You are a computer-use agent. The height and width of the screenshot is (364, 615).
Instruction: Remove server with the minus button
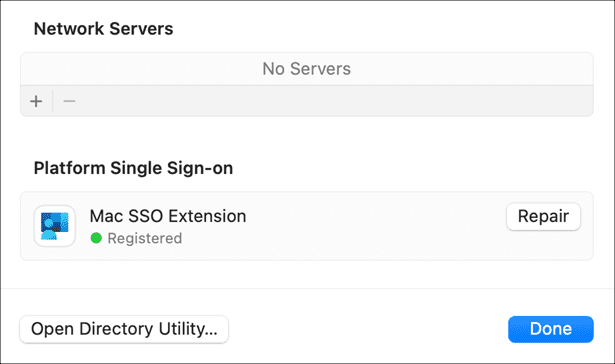(69, 101)
